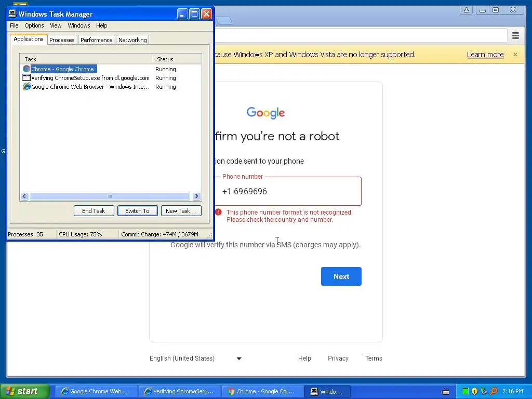Viewport: 532px width, 399px height.
Task: Click the window icon beside Verifying ChromeSetup.exe
Action: pyautogui.click(x=26, y=78)
